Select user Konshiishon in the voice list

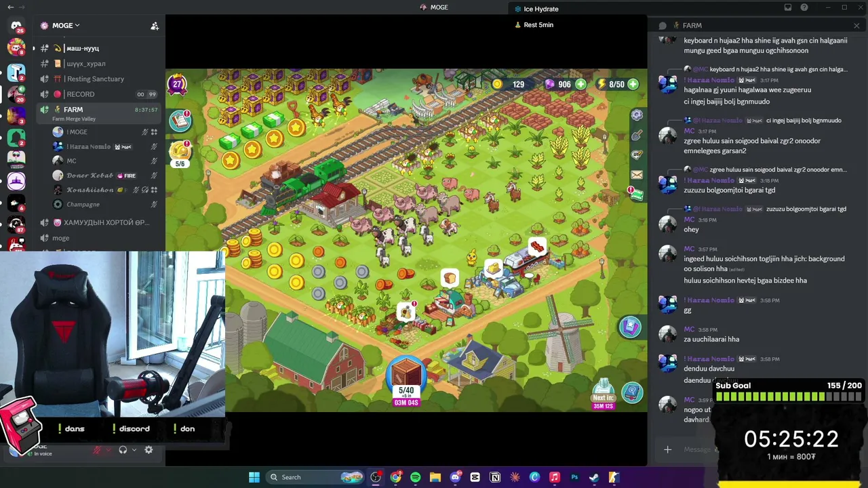pos(104,190)
